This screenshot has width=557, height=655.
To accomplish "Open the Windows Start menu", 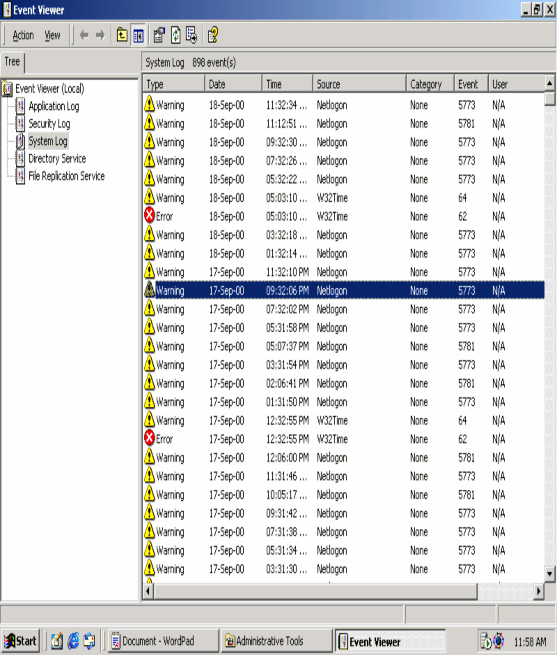I will 20,641.
